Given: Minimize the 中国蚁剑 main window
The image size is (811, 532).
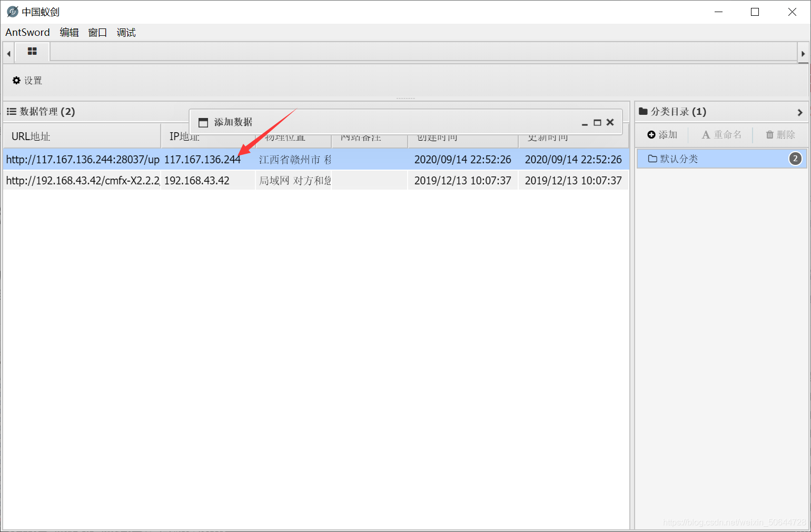Looking at the screenshot, I should 719,12.
